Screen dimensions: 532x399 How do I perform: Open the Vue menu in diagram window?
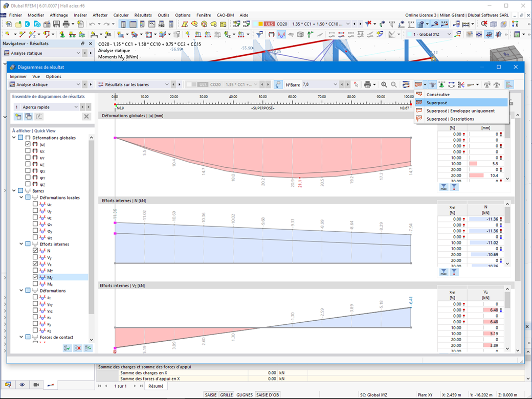36,76
